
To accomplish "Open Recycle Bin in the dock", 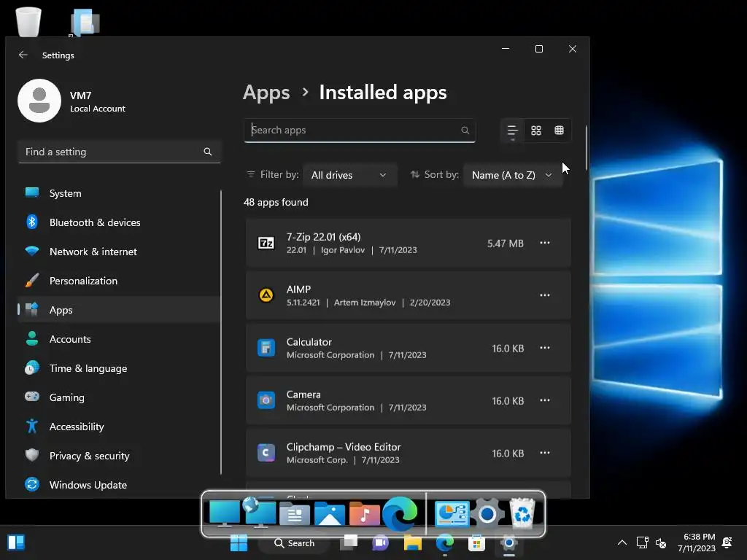I will [x=522, y=513].
